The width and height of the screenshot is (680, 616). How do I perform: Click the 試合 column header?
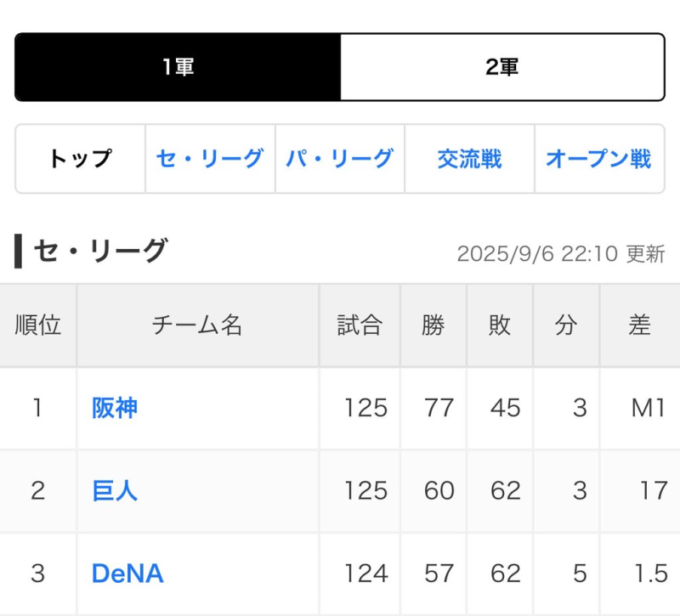coord(360,325)
